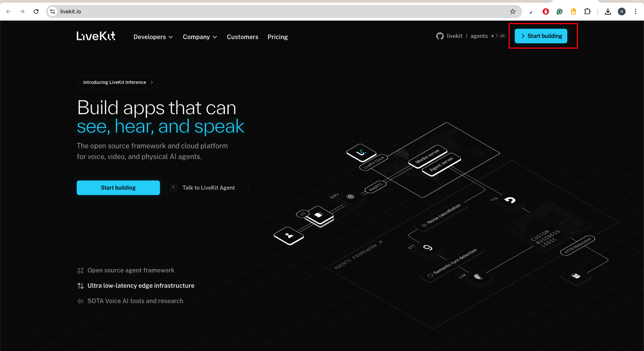Reload the page using the refresh icon

(36, 11)
